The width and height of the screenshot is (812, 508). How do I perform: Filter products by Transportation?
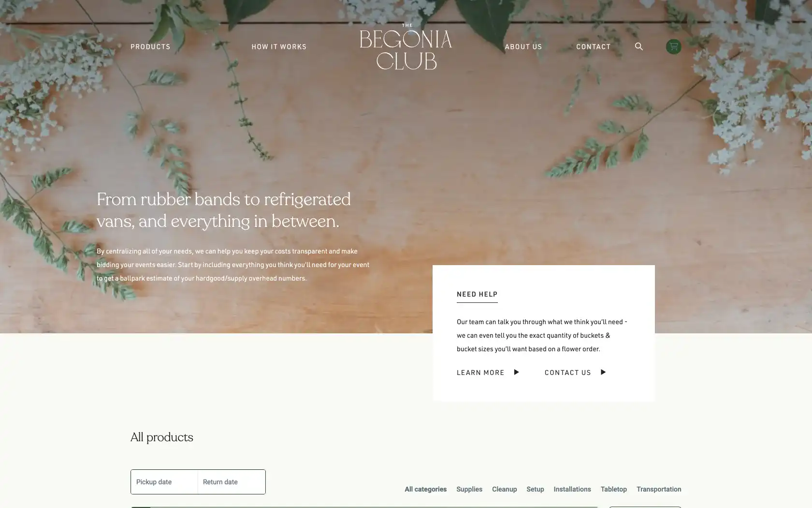coord(659,489)
